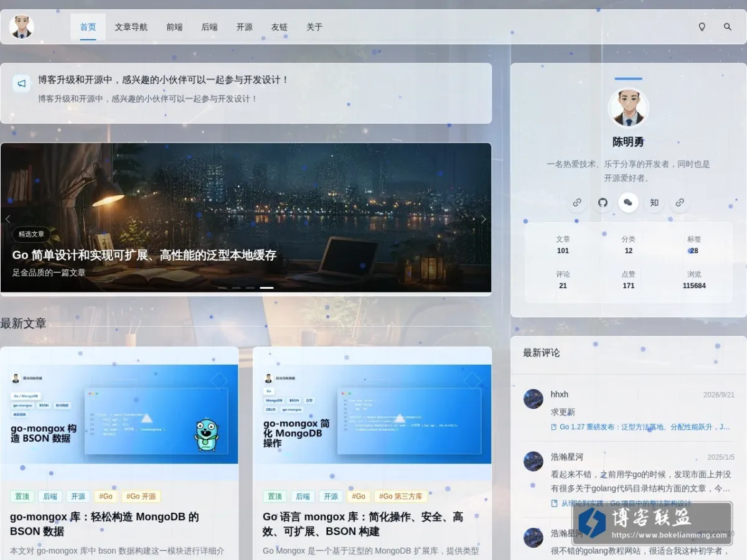This screenshot has width=747, height=560.
Task: Click the hhxh commenter name
Action: pos(560,394)
